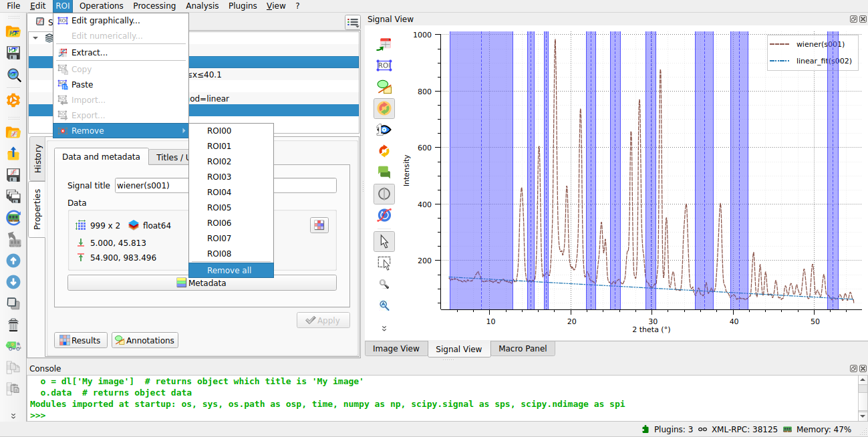The height and width of the screenshot is (437, 868).
Task: Open the Annotations button
Action: click(x=144, y=340)
